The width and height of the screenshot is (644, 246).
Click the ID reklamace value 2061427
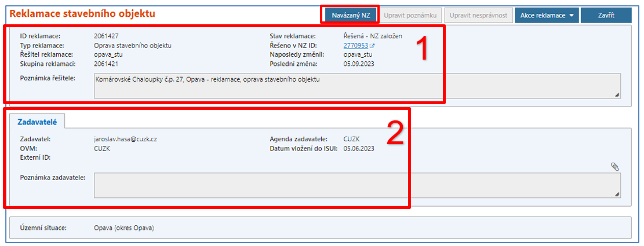coord(105,36)
